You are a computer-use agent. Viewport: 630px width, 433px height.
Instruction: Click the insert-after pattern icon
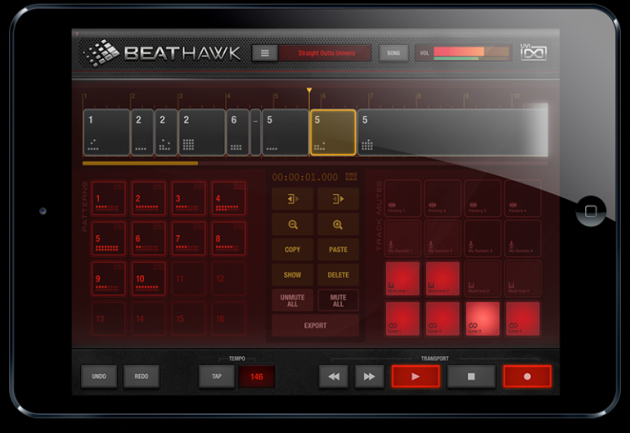pos(338,199)
